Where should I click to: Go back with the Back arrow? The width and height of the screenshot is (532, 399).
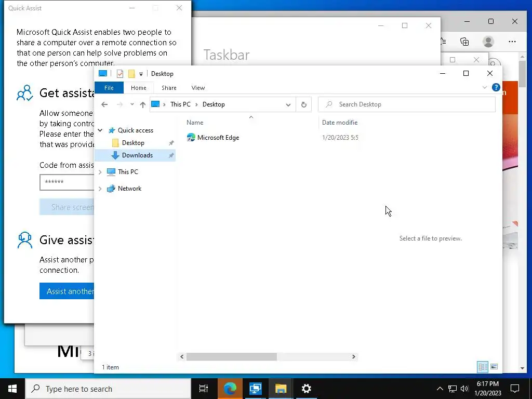104,104
